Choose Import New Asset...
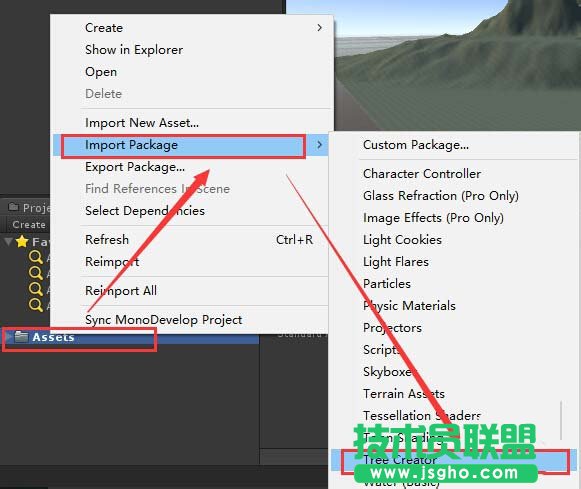Viewport: 581px width, 489px height. (x=192, y=123)
